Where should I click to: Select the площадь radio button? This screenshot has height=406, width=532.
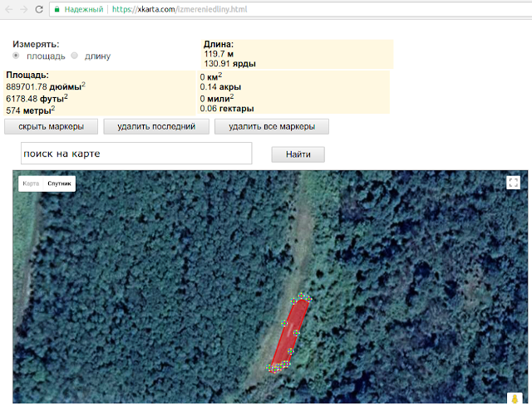point(16,56)
